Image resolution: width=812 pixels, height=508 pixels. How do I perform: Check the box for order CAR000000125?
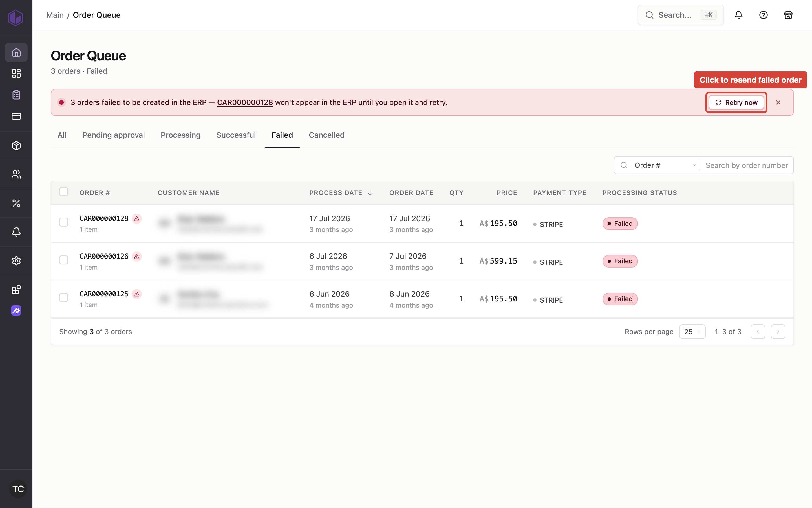[64, 298]
